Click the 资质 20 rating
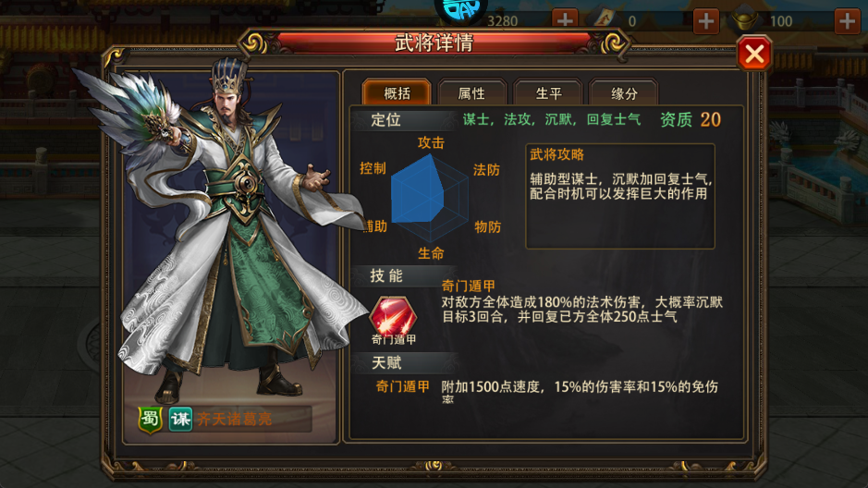 point(691,119)
